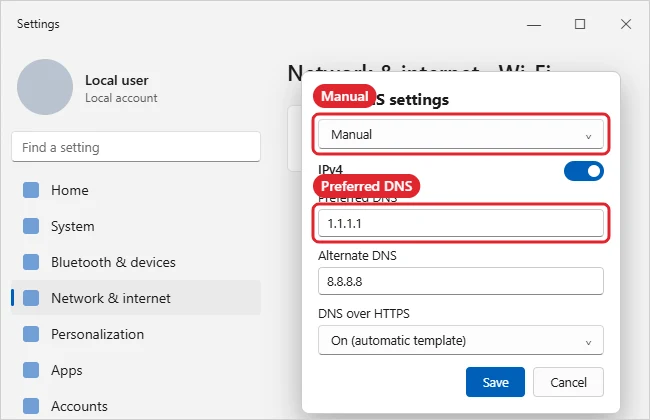The image size is (650, 420).
Task: Open Personalization settings
Action: tap(136, 334)
